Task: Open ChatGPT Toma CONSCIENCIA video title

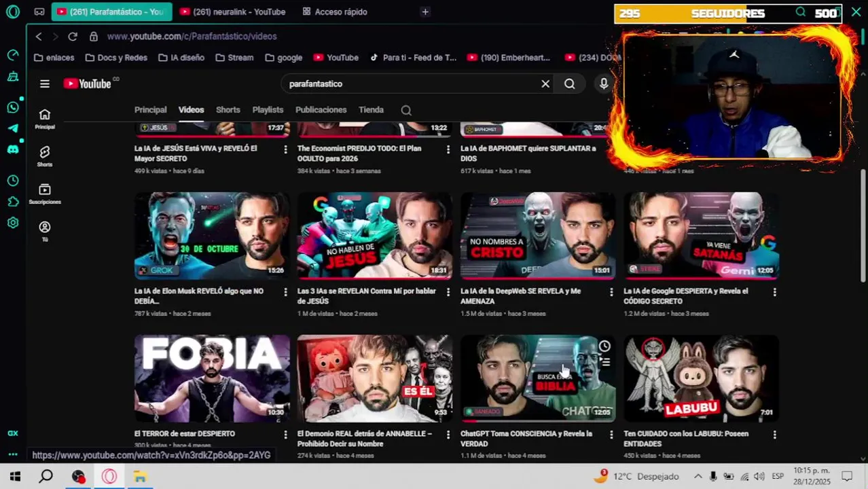Action: click(x=526, y=439)
